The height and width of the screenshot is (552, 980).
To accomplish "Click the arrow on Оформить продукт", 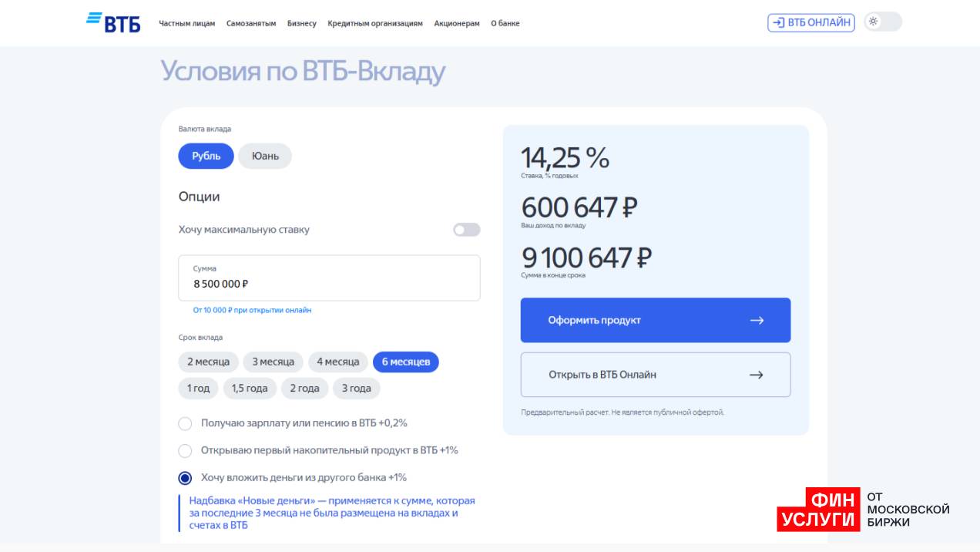I will pos(756,320).
